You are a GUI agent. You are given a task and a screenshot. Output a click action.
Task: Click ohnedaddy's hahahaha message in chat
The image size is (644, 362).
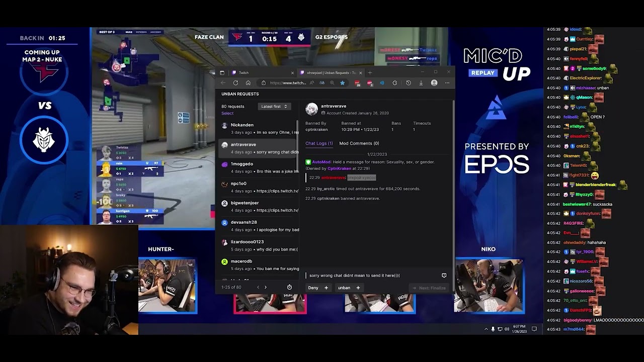[596, 242]
